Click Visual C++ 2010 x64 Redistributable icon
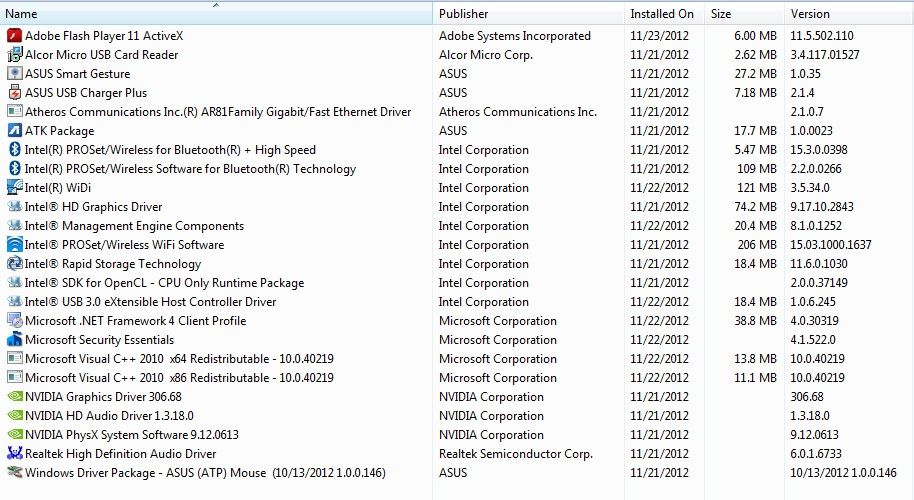914x500 pixels. pyautogui.click(x=15, y=358)
